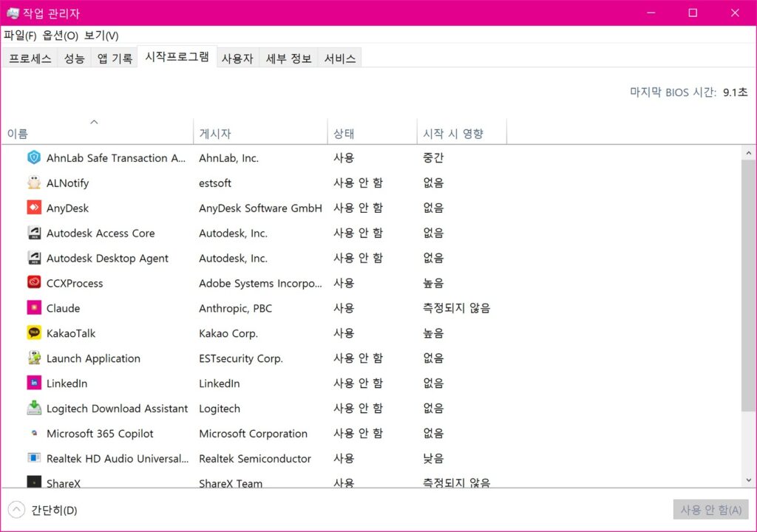Select the CCXProcess entry name
This screenshot has height=532, width=757.
pyautogui.click(x=75, y=284)
